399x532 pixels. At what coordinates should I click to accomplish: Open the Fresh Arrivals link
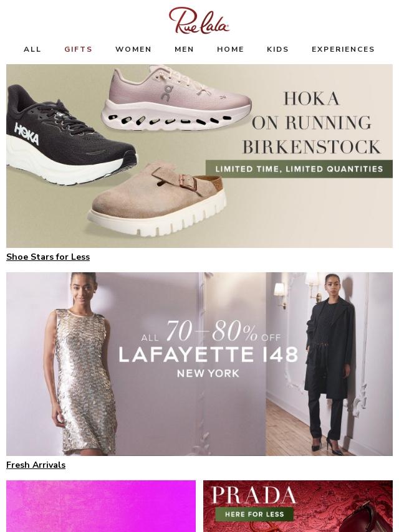36,465
